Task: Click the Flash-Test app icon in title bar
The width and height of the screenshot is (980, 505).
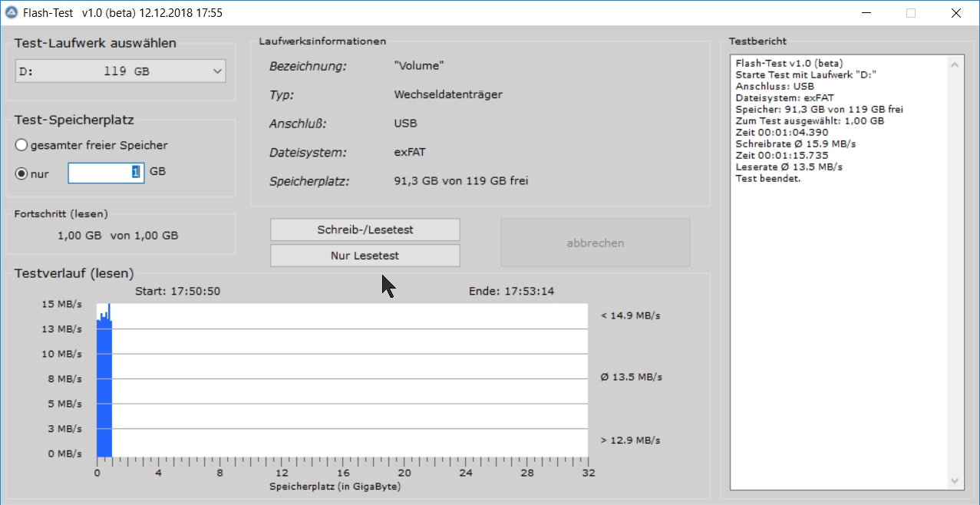Action: coord(12,13)
